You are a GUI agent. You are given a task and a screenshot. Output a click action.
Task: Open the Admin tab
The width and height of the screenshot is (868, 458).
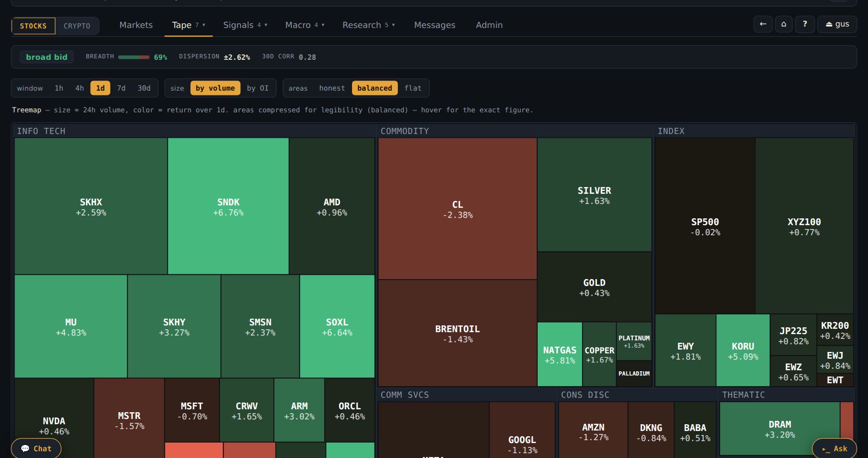pyautogui.click(x=489, y=25)
